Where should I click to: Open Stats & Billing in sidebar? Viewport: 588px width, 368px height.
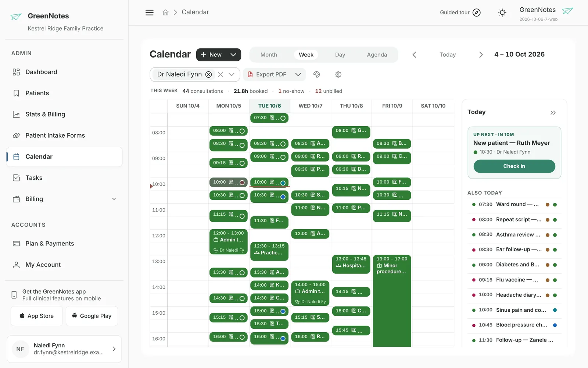tap(64, 114)
